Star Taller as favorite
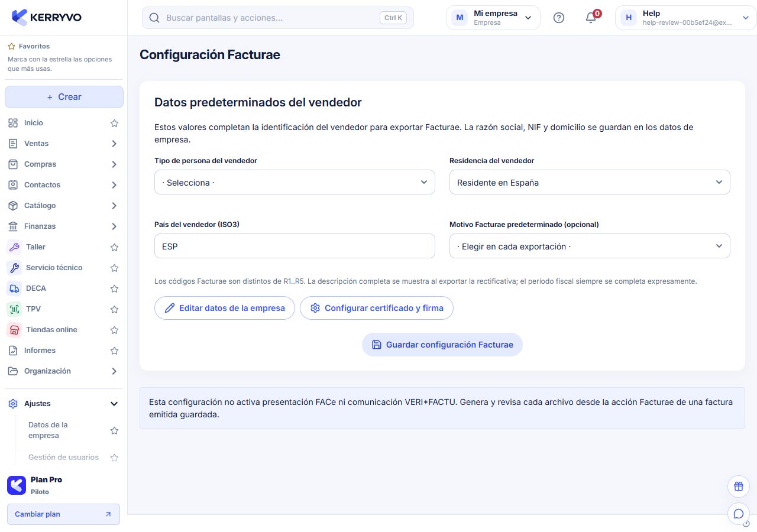The height and width of the screenshot is (532, 757). tap(115, 247)
